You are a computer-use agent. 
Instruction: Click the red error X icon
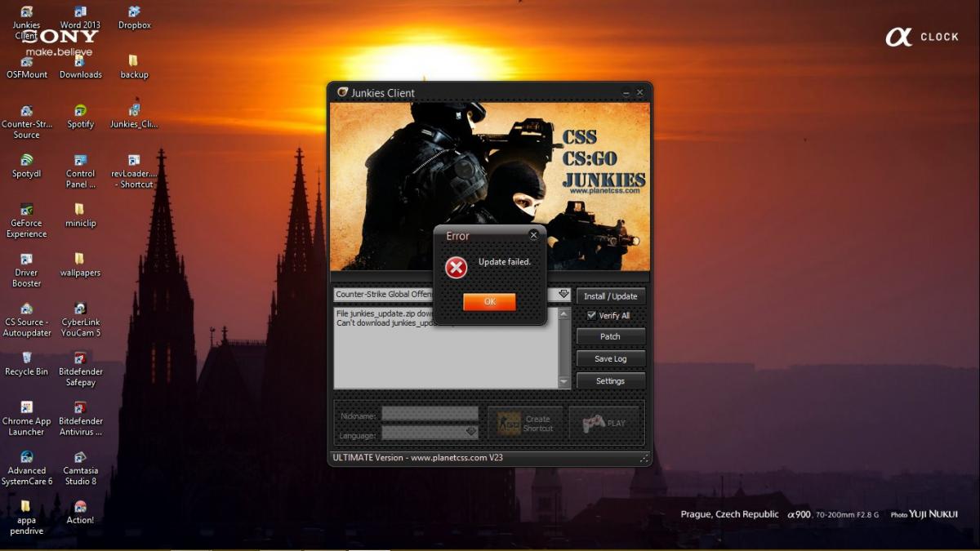pos(456,268)
